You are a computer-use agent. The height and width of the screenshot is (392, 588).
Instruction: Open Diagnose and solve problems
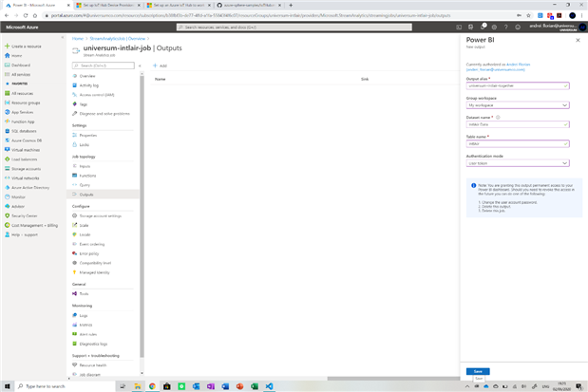(104, 114)
